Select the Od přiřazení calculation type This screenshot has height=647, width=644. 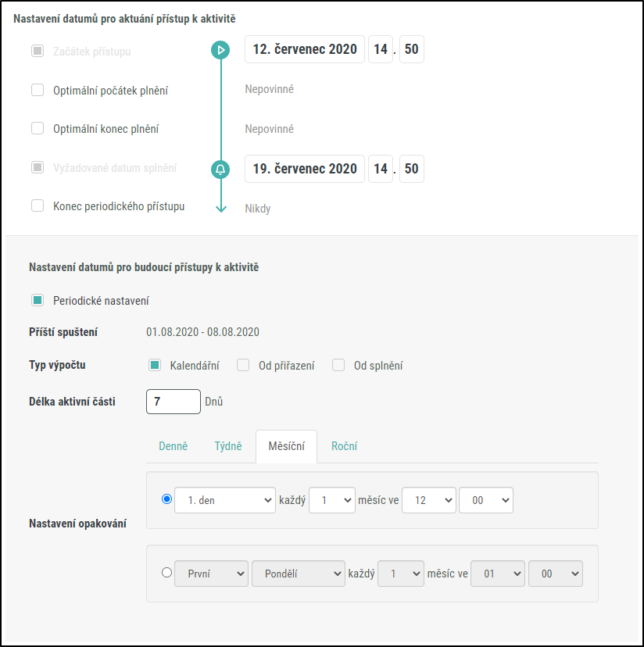coord(243,365)
